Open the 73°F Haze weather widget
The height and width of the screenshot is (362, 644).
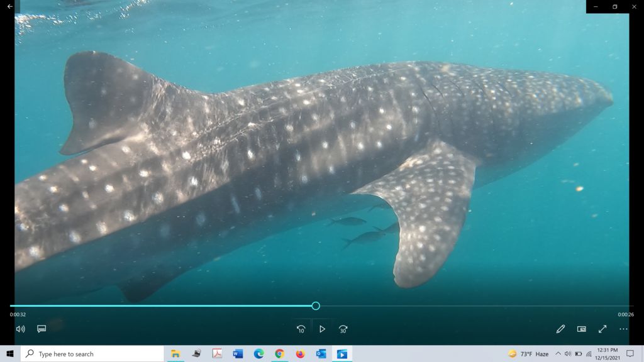click(528, 354)
